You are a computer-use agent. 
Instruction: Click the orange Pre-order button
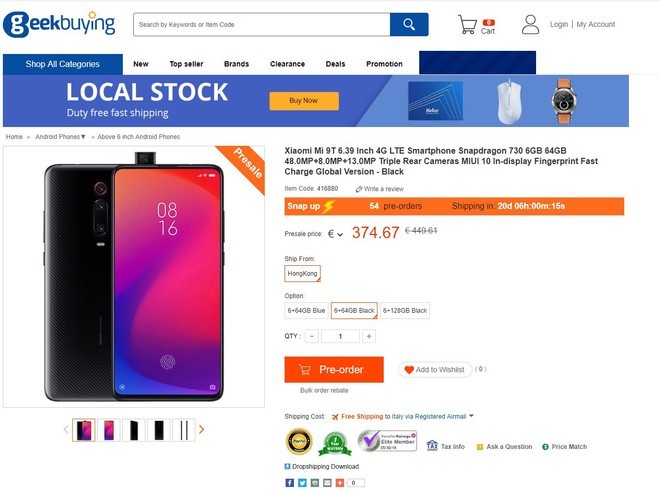coord(333,369)
